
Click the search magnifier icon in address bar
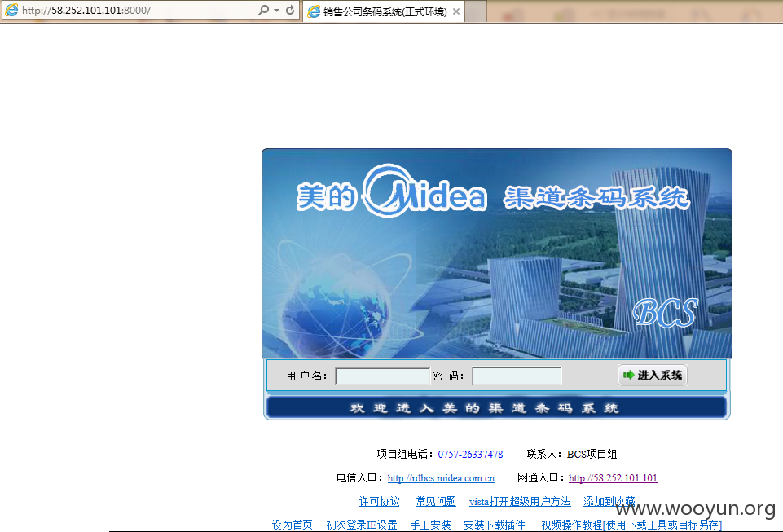coord(264,10)
